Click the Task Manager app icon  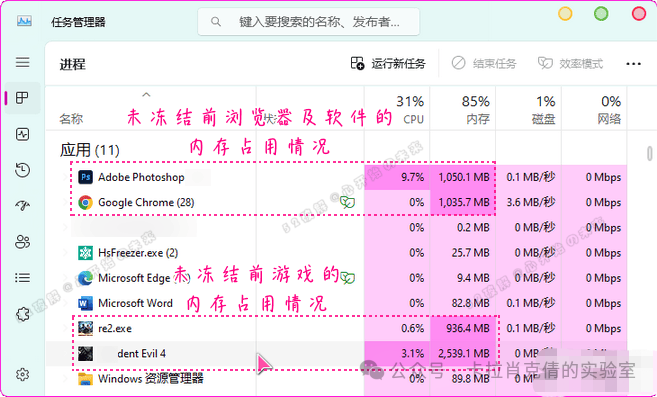(24, 21)
